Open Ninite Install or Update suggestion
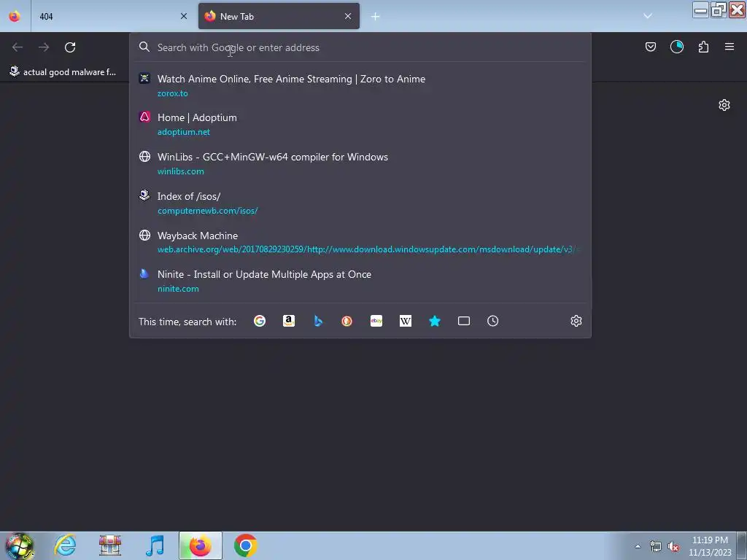 tap(360, 281)
